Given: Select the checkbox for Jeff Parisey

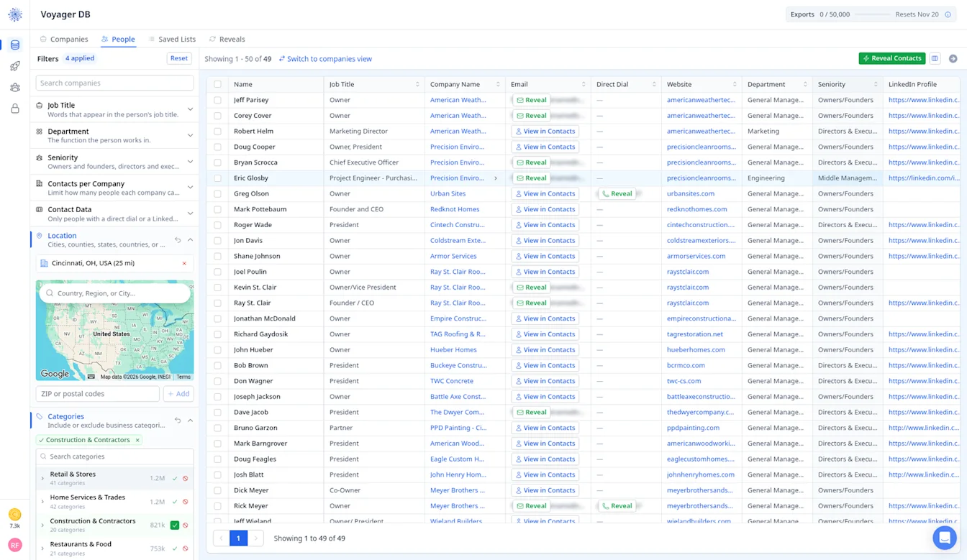Looking at the screenshot, I should click(217, 100).
